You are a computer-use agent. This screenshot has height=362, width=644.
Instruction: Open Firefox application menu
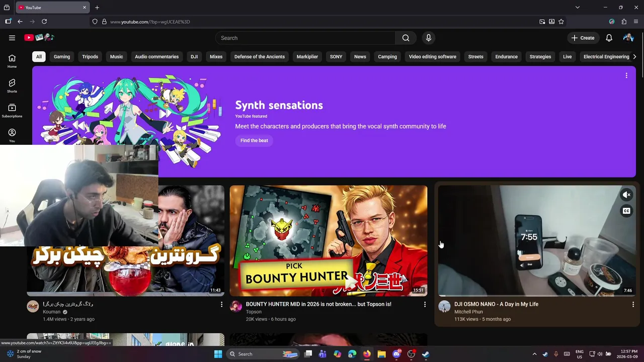(x=636, y=22)
